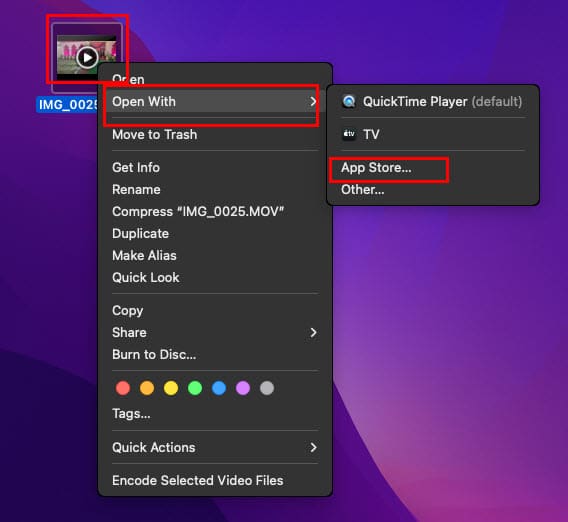Expand the Quick Actions chevron
This screenshot has height=522, width=568.
(x=313, y=448)
